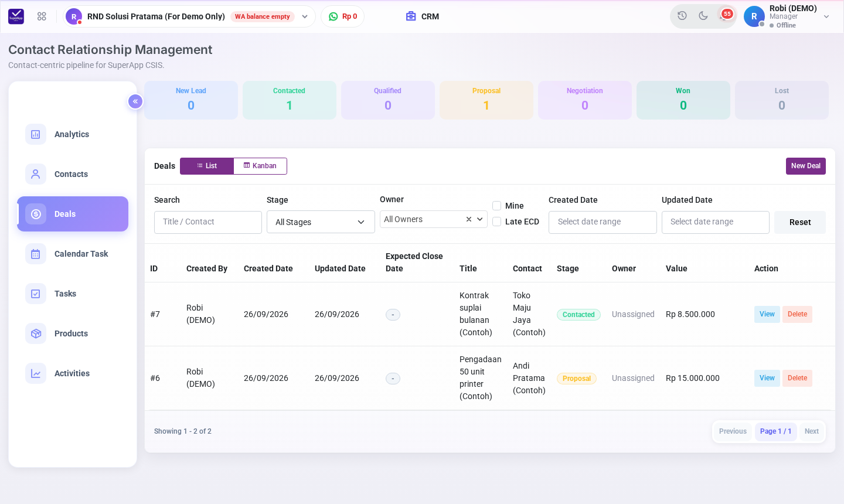The height and width of the screenshot is (504, 844).
Task: Click the Robi (DEMO) avatar
Action: 754,16
